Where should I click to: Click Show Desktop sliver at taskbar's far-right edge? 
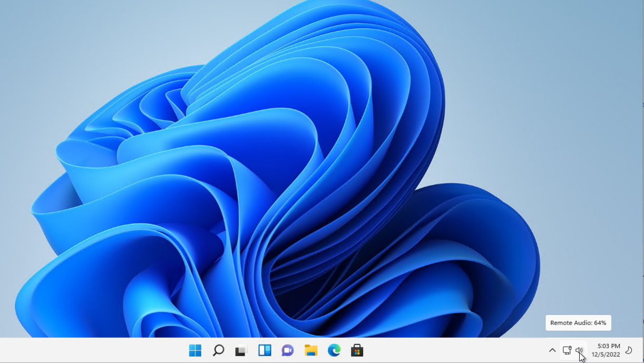pos(642,350)
